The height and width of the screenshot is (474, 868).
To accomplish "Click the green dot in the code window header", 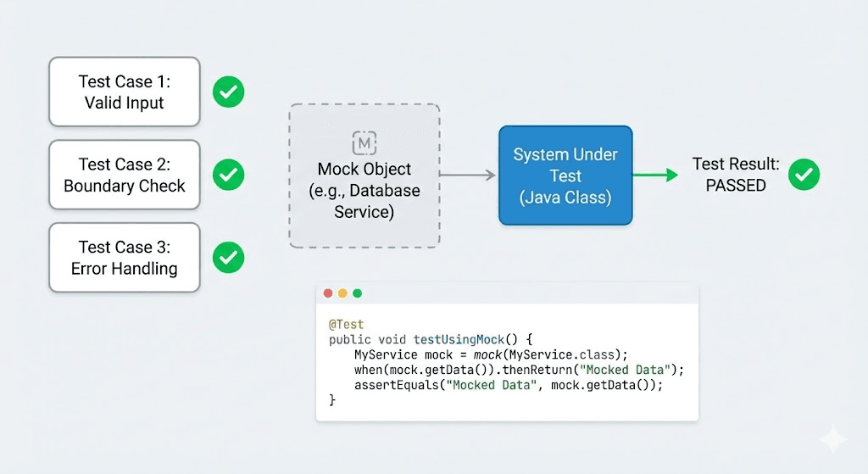I will click(357, 293).
